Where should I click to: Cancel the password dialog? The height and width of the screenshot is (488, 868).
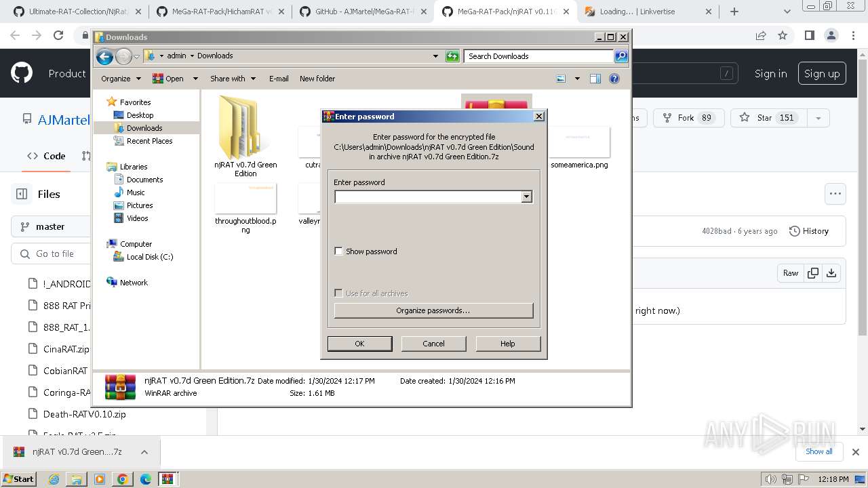coord(433,344)
